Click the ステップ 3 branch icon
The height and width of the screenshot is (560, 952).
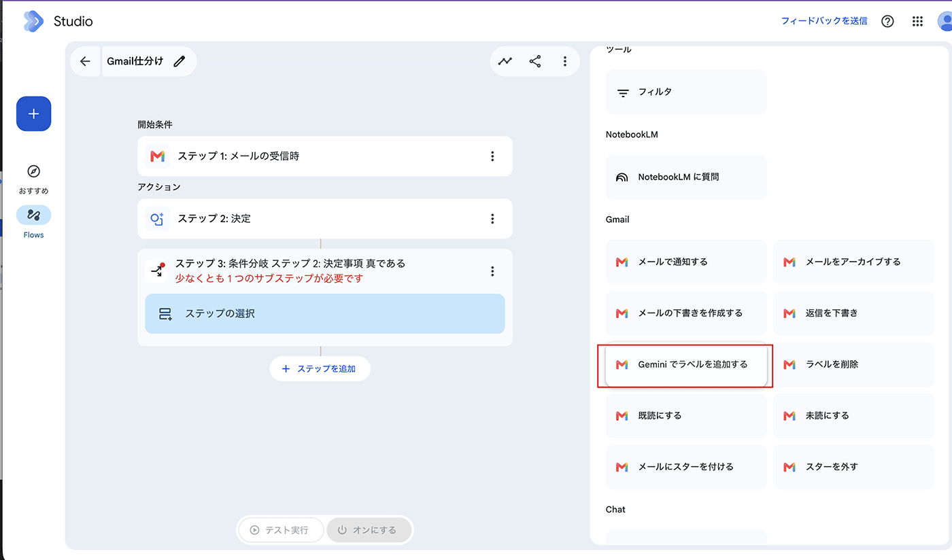point(157,270)
